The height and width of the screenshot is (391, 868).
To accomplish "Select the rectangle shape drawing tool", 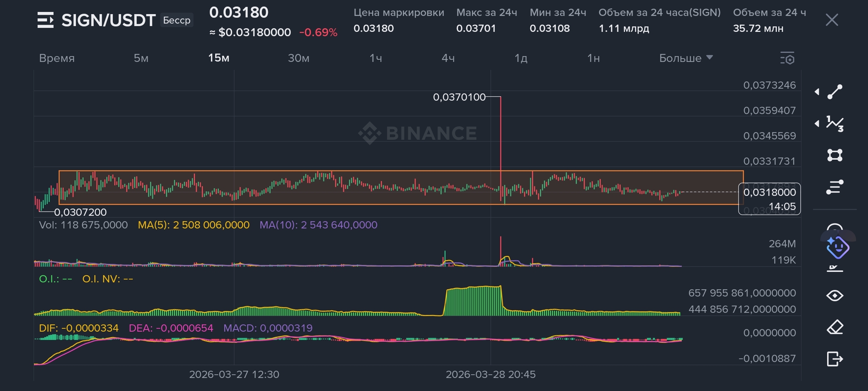I will click(x=835, y=155).
